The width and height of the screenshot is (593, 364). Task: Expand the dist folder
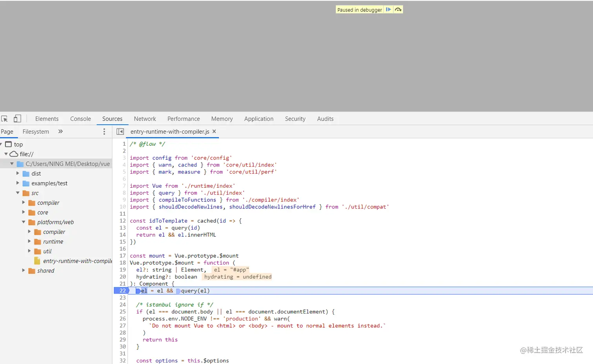pyautogui.click(x=18, y=173)
